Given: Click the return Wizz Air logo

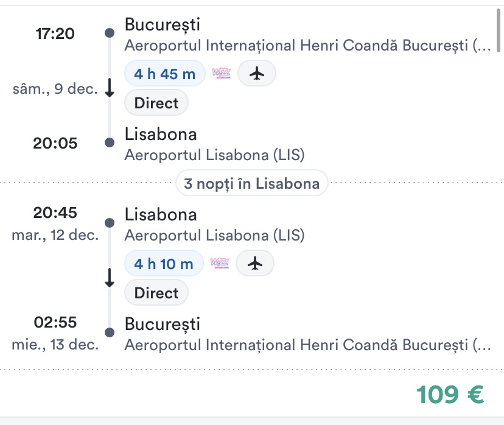Looking at the screenshot, I should tap(220, 263).
